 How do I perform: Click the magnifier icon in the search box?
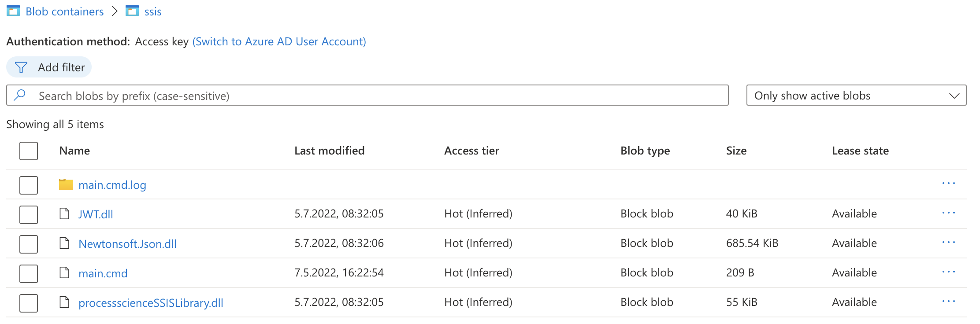(x=20, y=95)
